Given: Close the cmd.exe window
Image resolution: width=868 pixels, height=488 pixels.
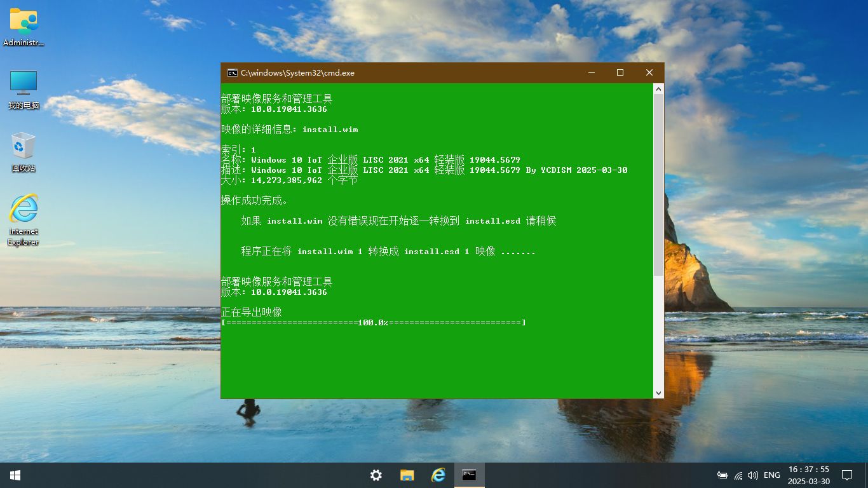Looking at the screenshot, I should [649, 73].
